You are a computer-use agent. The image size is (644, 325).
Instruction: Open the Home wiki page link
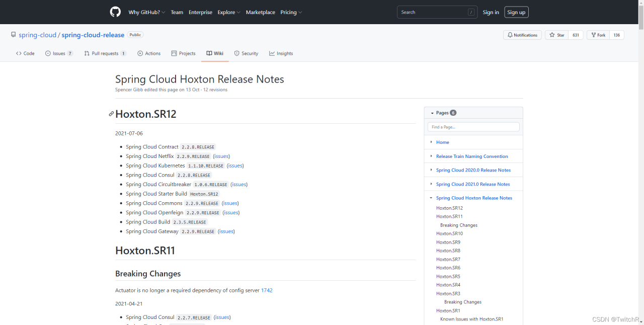coord(443,142)
